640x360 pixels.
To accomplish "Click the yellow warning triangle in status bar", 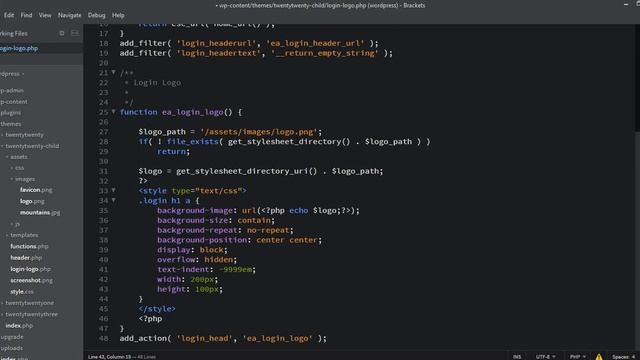I will point(599,356).
